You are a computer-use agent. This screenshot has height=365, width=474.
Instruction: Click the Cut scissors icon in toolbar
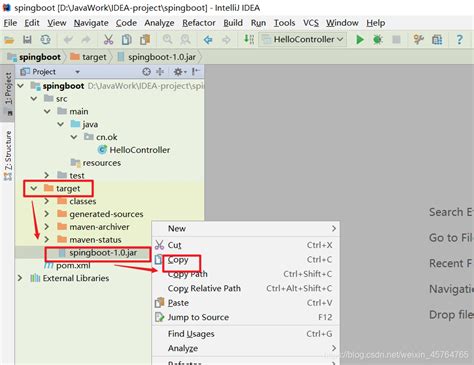click(108, 40)
